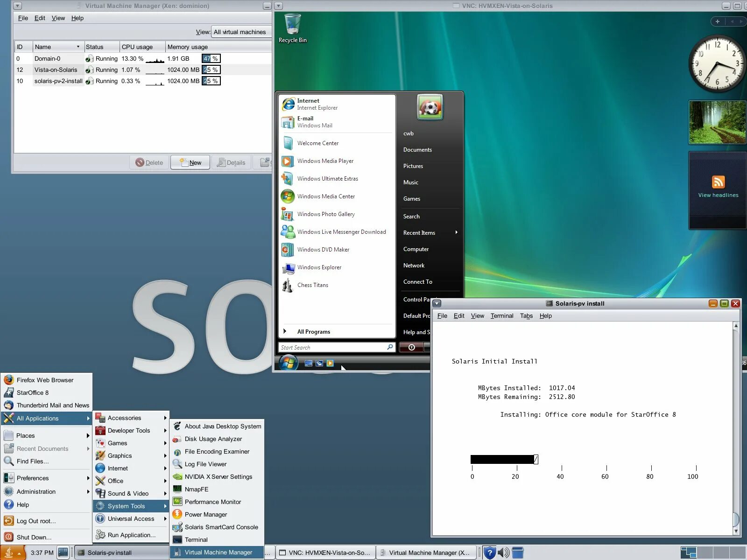
Task: Click New button in Virtual Machine Manager
Action: pos(190,162)
